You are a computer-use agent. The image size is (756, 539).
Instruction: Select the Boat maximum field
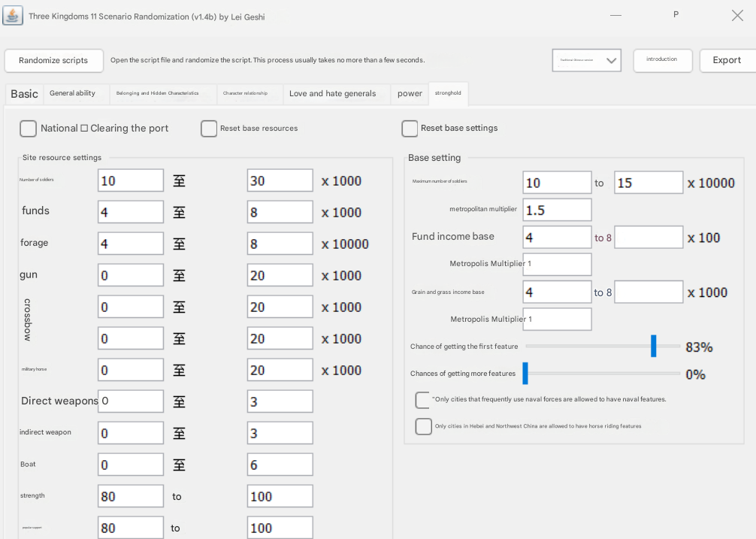280,465
